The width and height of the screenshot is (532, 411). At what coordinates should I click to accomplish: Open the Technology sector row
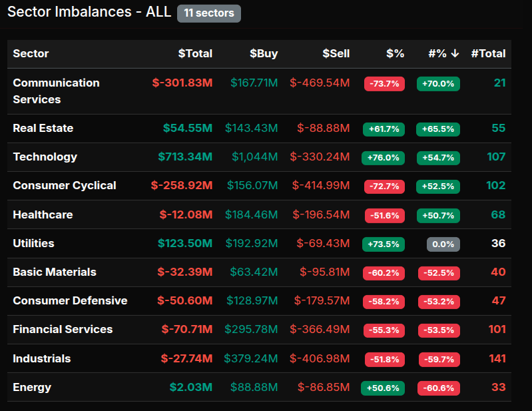tap(45, 157)
